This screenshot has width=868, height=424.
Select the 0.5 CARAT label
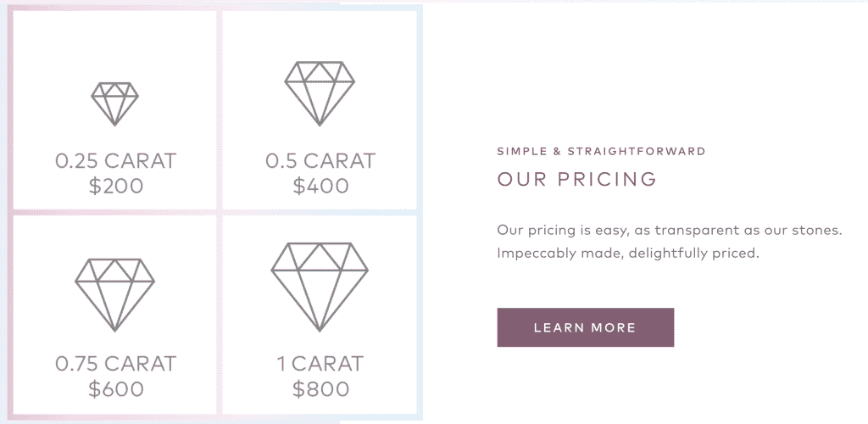click(x=320, y=161)
